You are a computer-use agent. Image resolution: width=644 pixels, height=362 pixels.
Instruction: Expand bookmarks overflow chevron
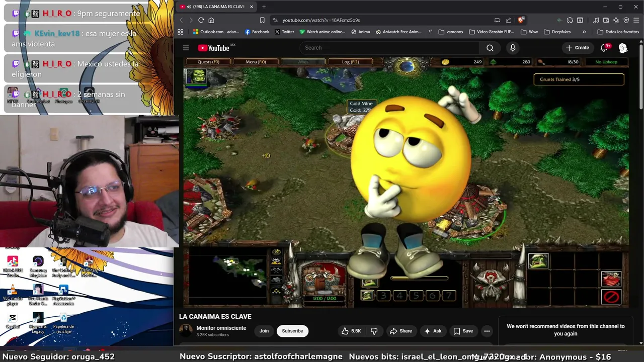pos(584,32)
